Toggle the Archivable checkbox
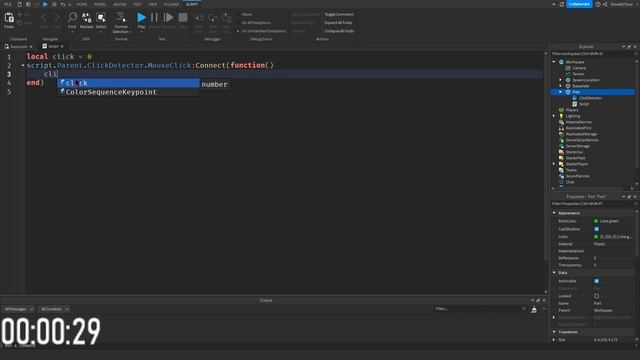 [x=596, y=281]
